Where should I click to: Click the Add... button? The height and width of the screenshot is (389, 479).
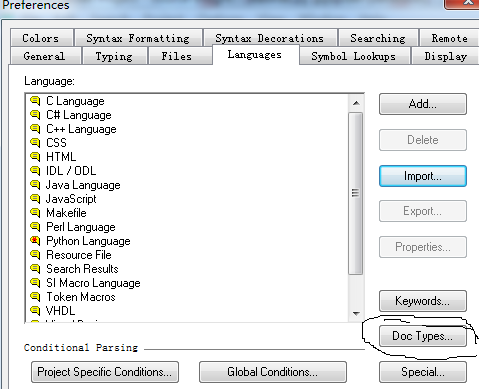pos(423,104)
